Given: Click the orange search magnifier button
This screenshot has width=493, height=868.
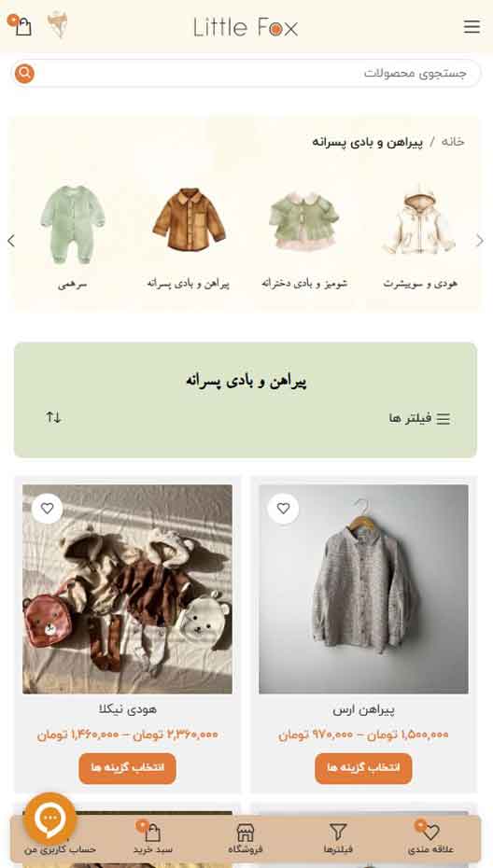Looking at the screenshot, I should [x=24, y=73].
